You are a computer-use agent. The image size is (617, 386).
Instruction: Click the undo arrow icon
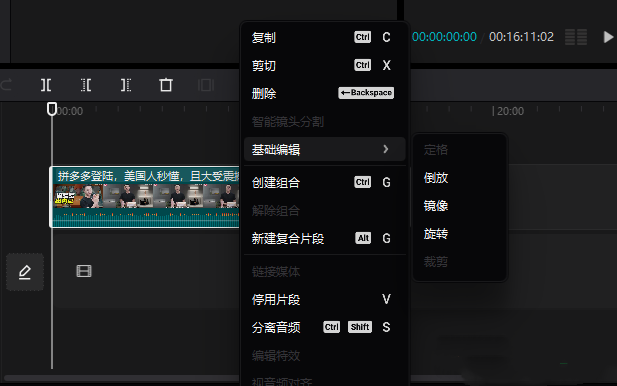click(x=6, y=85)
